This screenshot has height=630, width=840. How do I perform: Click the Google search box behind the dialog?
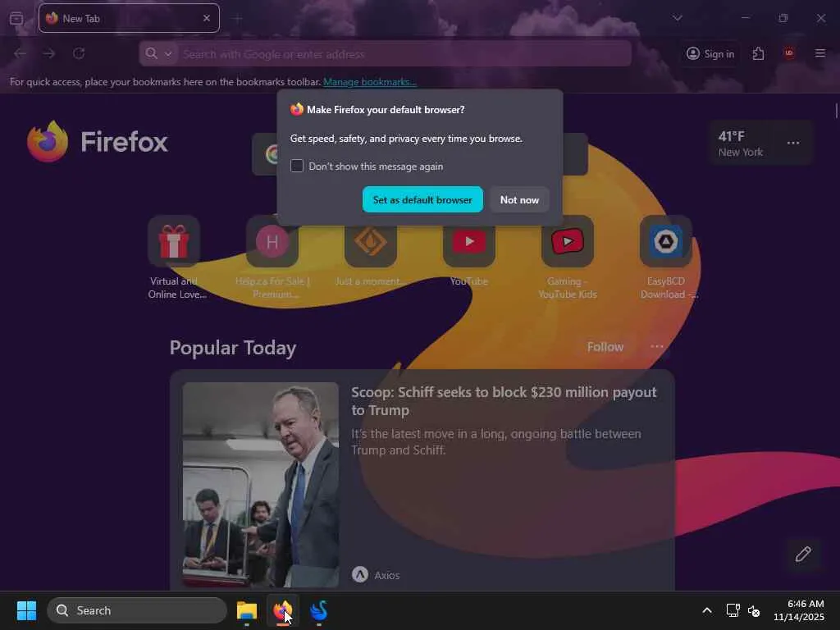pyautogui.click(x=575, y=154)
